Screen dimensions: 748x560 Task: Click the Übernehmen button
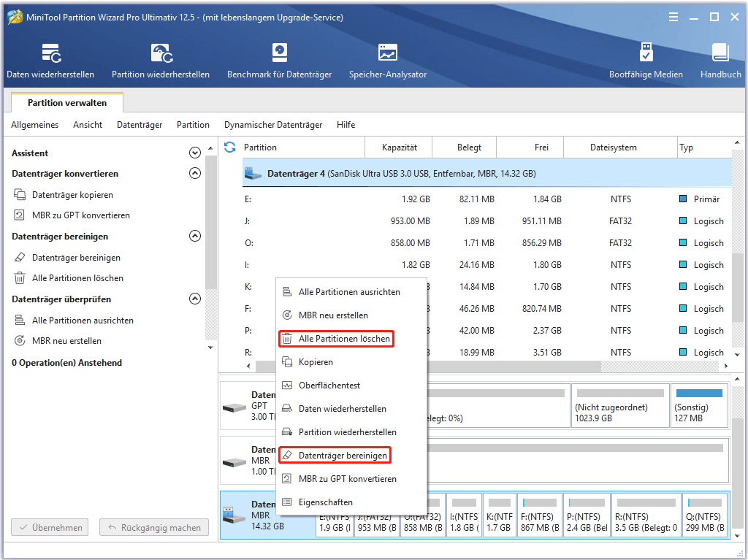(x=50, y=528)
